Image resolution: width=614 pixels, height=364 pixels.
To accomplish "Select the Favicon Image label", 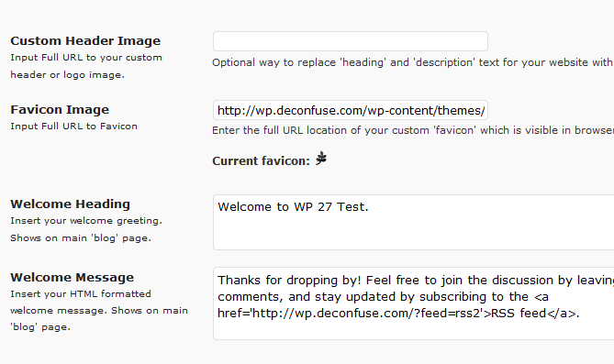I will click(60, 110).
